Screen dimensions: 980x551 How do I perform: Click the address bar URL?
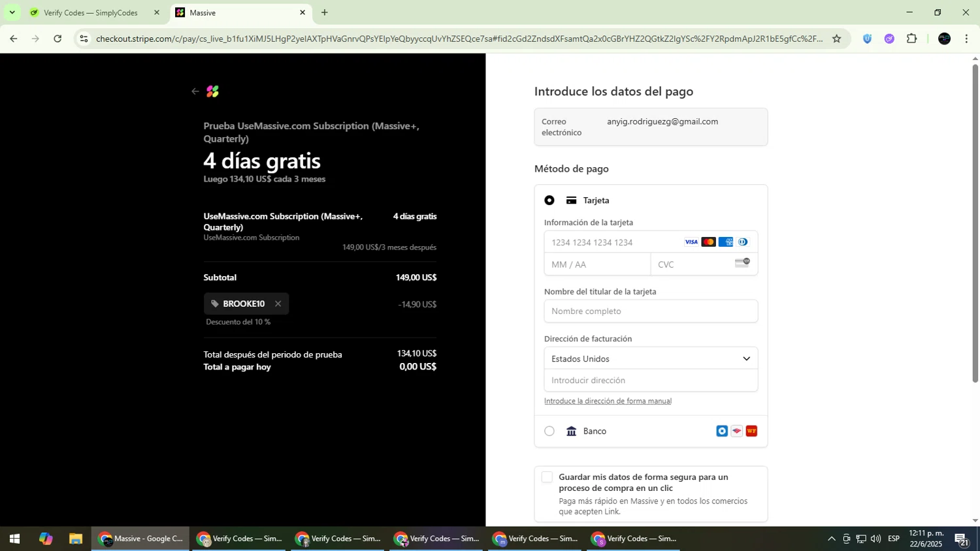459,39
